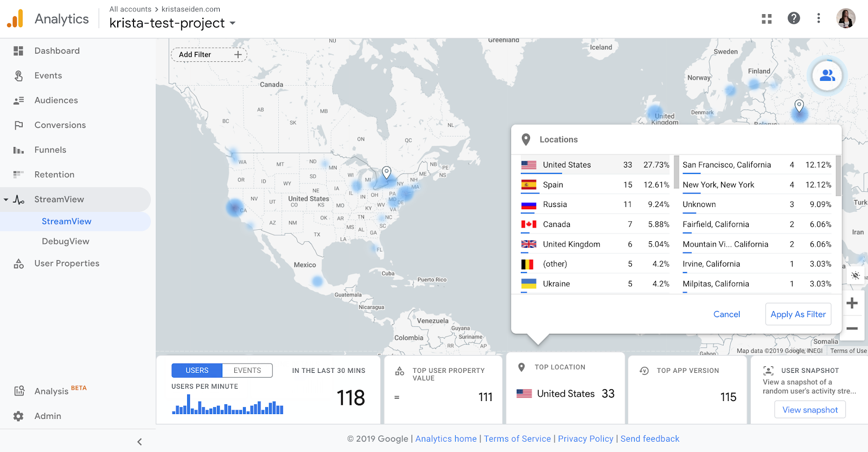Click the Add Filter button
Viewport: 868px width, 452px height.
(x=209, y=55)
